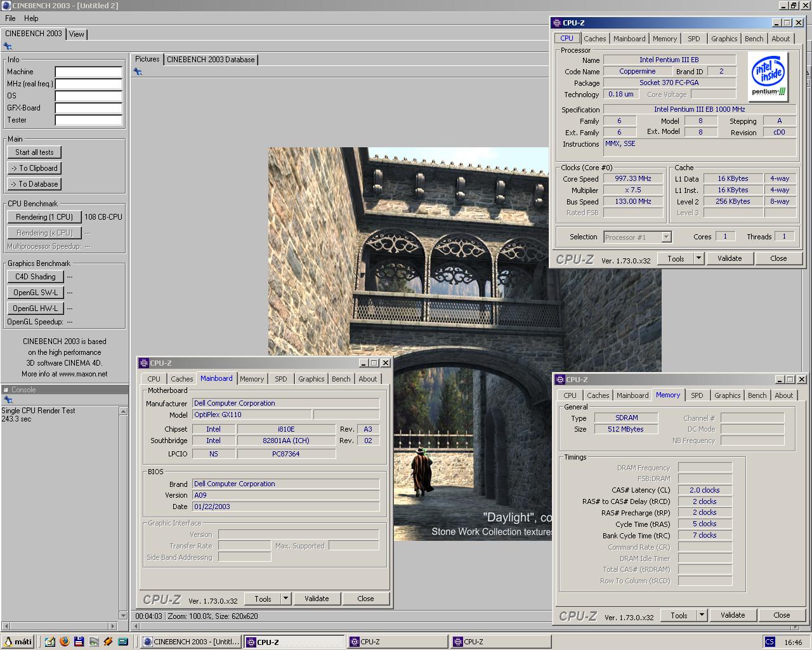Screen dimensions: 812x650
Task: Click Tools button in CPU-Z CPU window
Action: tap(676, 258)
